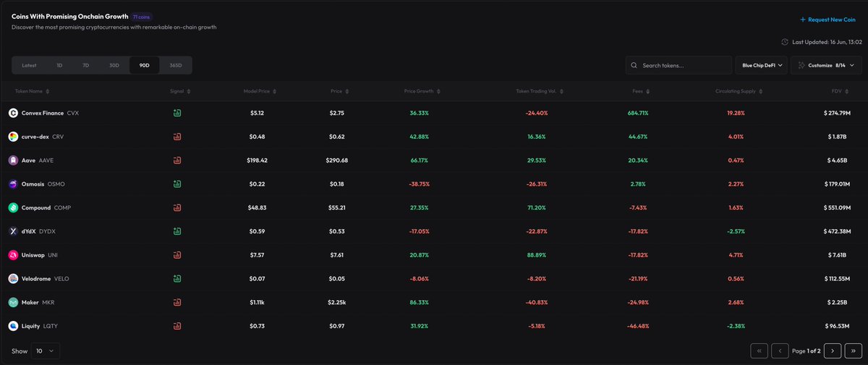Sort by Signal column
This screenshot has height=365, width=868.
pos(179,92)
